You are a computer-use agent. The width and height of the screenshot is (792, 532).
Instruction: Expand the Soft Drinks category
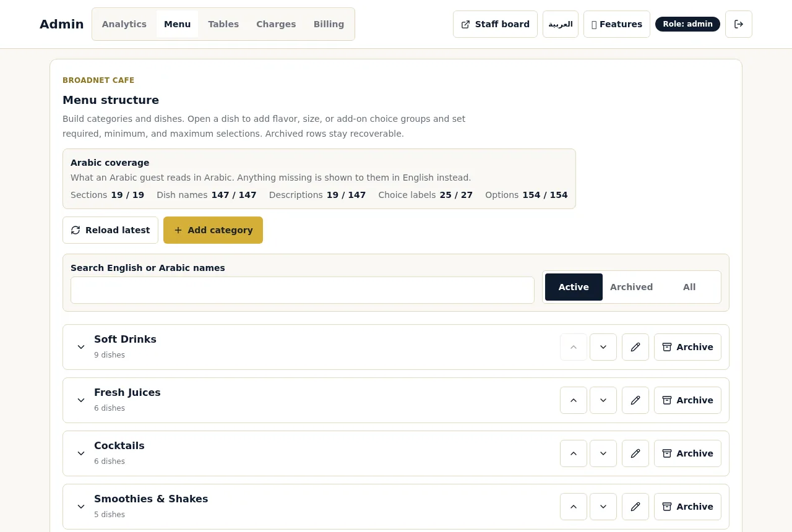(x=81, y=347)
